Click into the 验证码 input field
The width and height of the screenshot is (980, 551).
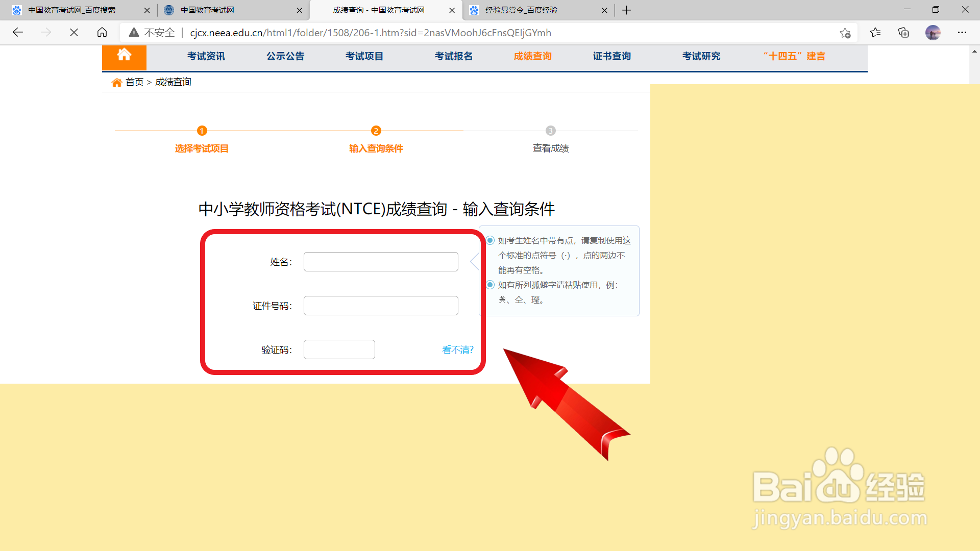[339, 349]
